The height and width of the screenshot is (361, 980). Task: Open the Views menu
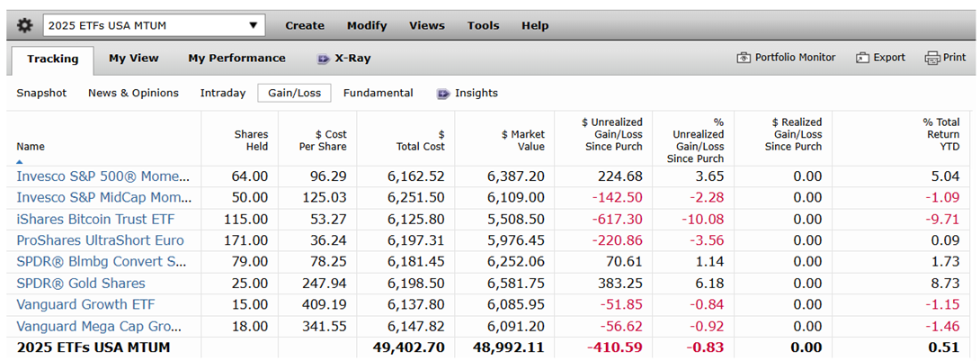pyautogui.click(x=427, y=25)
